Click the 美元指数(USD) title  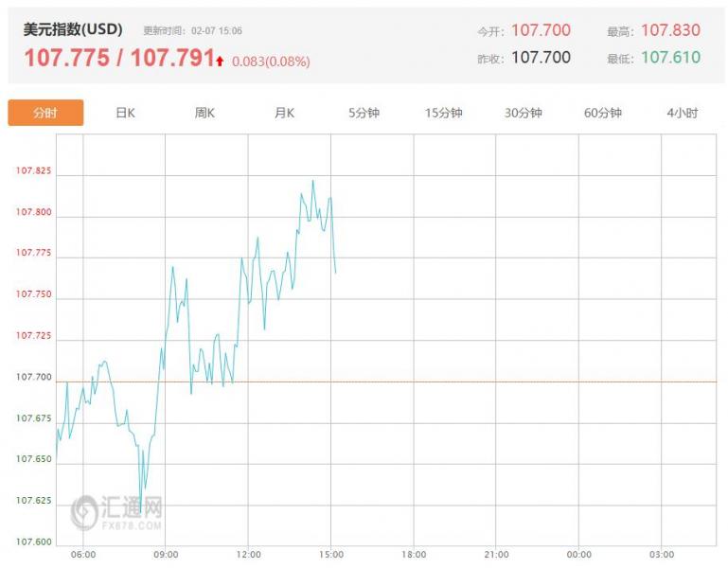(x=73, y=29)
